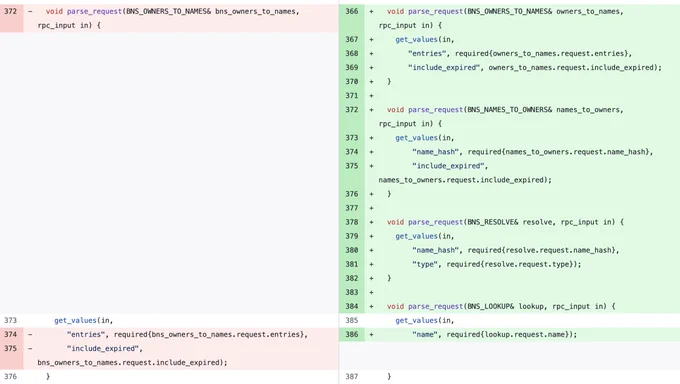Viewport: 680px width, 384px height.
Task: Click line number 366 on the right pane
Action: [352, 11]
